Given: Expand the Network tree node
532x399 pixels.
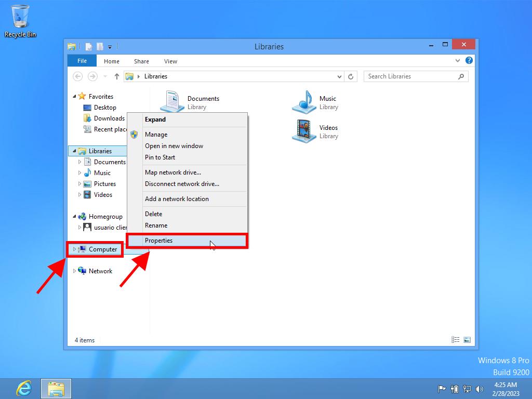Looking at the screenshot, I should 74,271.
